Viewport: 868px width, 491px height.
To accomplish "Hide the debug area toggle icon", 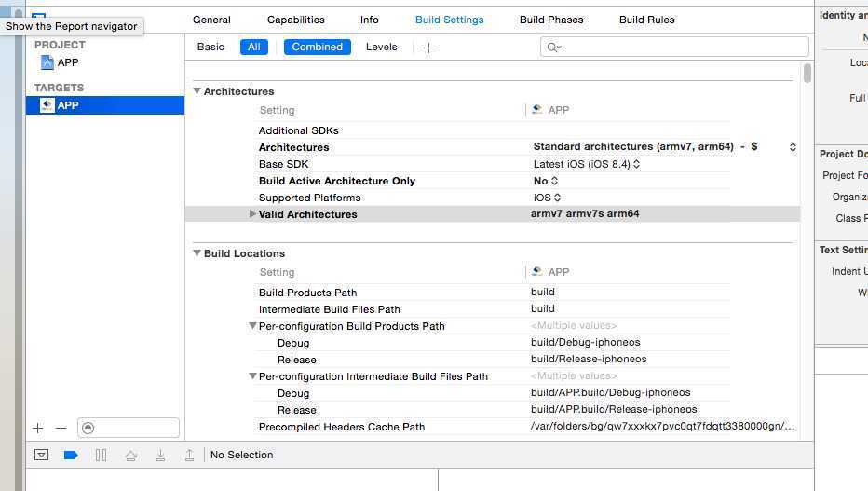I will coord(42,455).
